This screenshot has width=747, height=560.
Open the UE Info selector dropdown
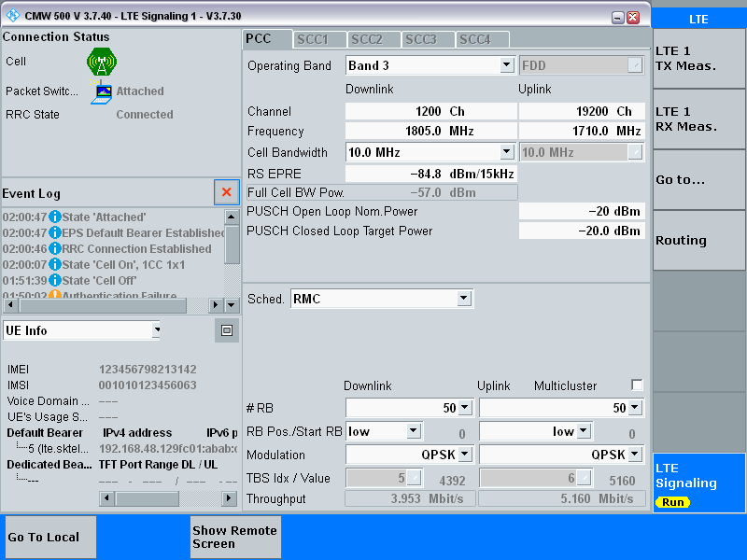(x=156, y=330)
